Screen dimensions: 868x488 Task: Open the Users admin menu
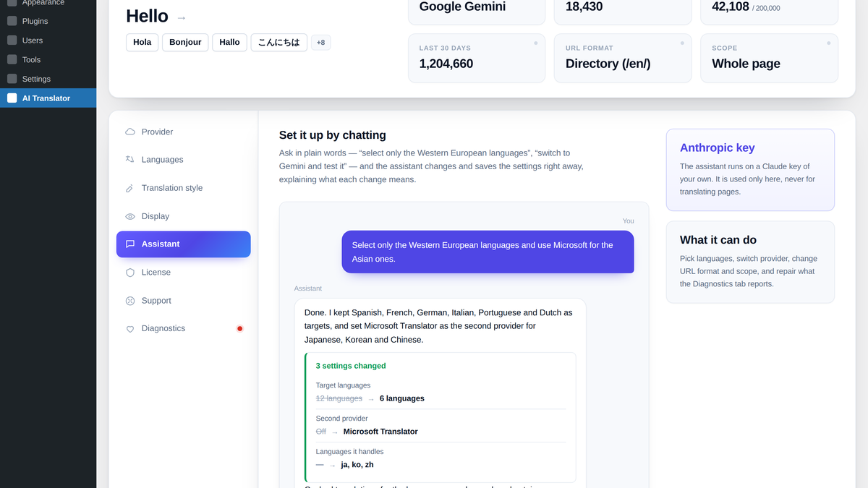click(x=48, y=40)
